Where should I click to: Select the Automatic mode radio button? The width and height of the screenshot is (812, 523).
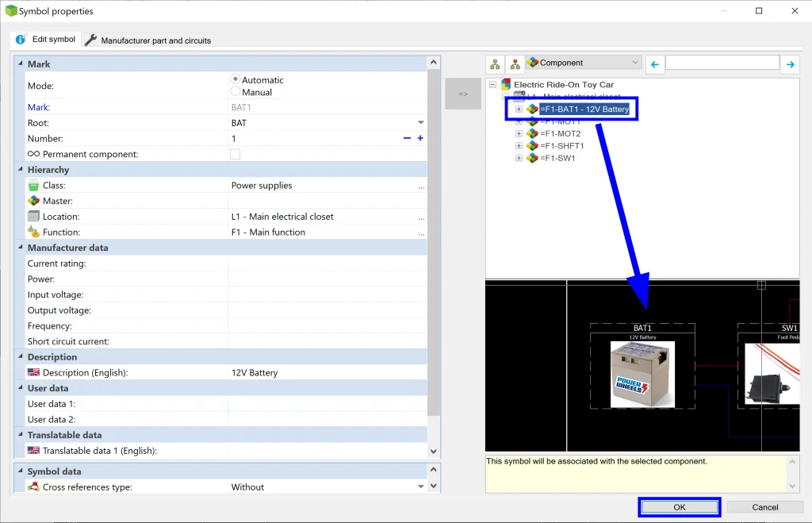pyautogui.click(x=236, y=79)
